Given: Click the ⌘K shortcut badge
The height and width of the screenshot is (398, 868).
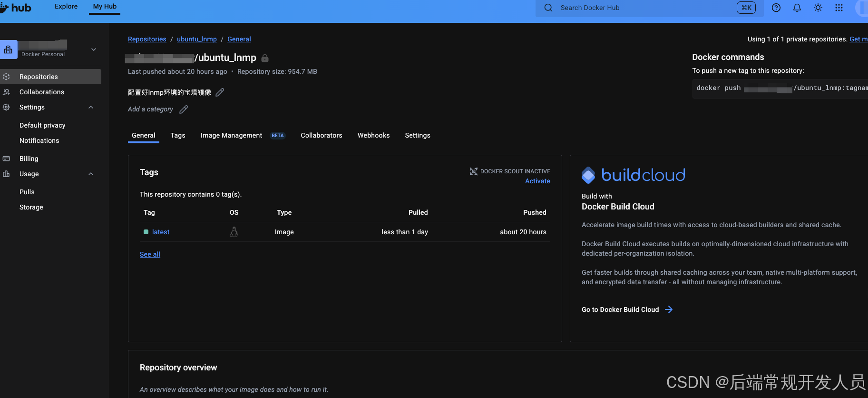Looking at the screenshot, I should coord(746,8).
